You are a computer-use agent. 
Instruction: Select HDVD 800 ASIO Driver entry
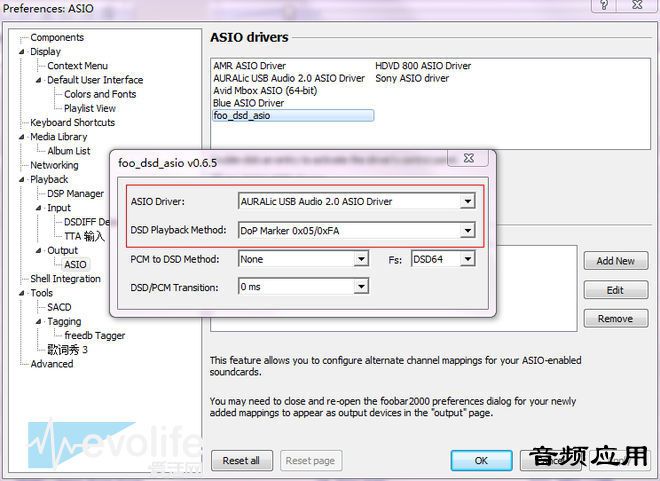click(423, 66)
